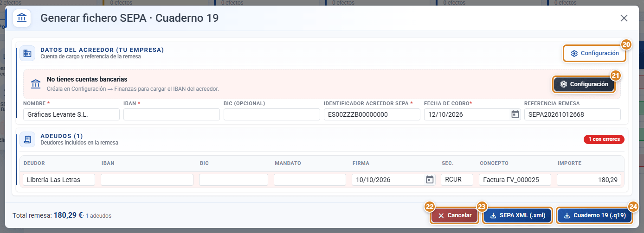Screen dimensions: 644x233
Task: Close the Generar fichero SEPA dialog
Action: (624, 18)
